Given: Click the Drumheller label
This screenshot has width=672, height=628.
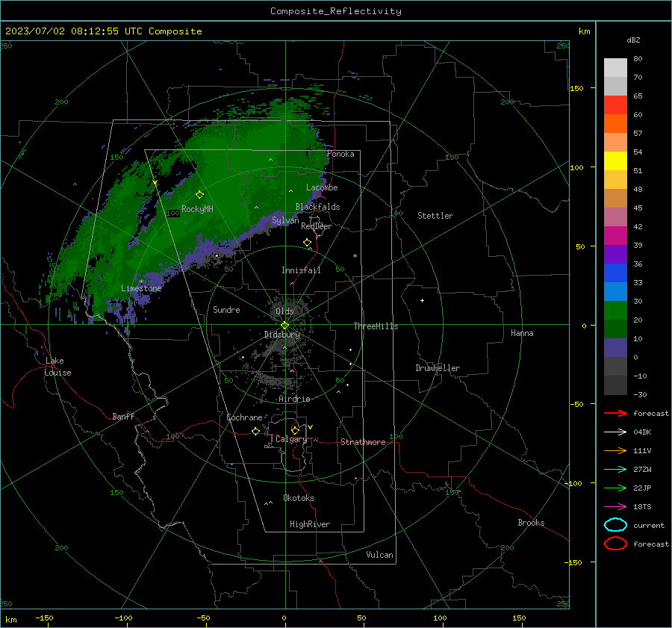Looking at the screenshot, I should [x=438, y=368].
